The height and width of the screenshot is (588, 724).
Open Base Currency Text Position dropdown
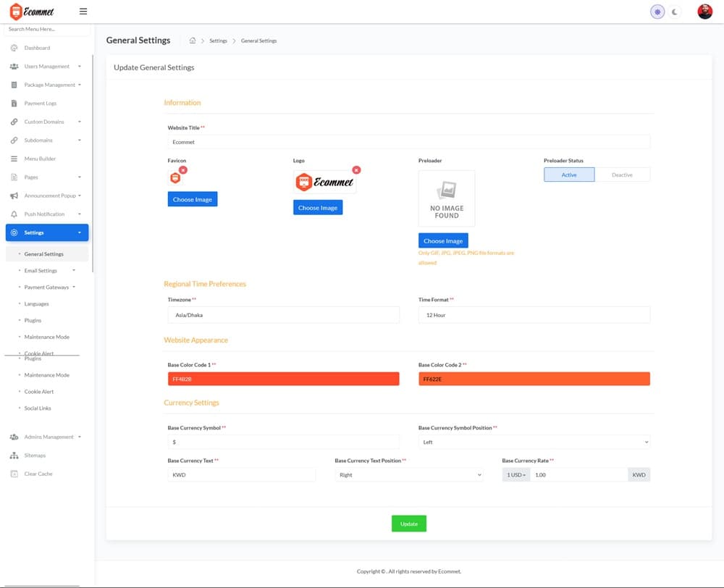tap(408, 475)
